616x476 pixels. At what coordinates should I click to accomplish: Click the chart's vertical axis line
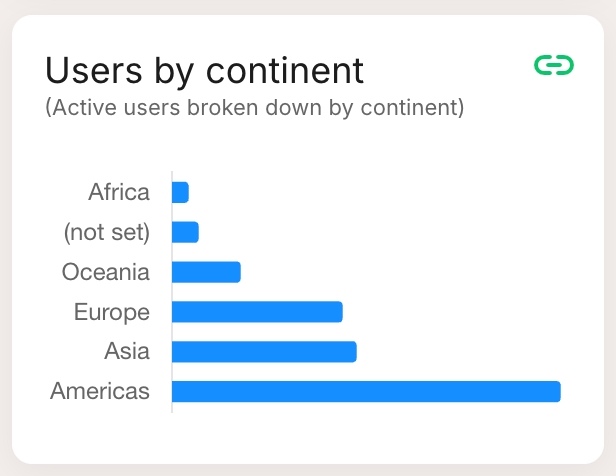coord(172,292)
